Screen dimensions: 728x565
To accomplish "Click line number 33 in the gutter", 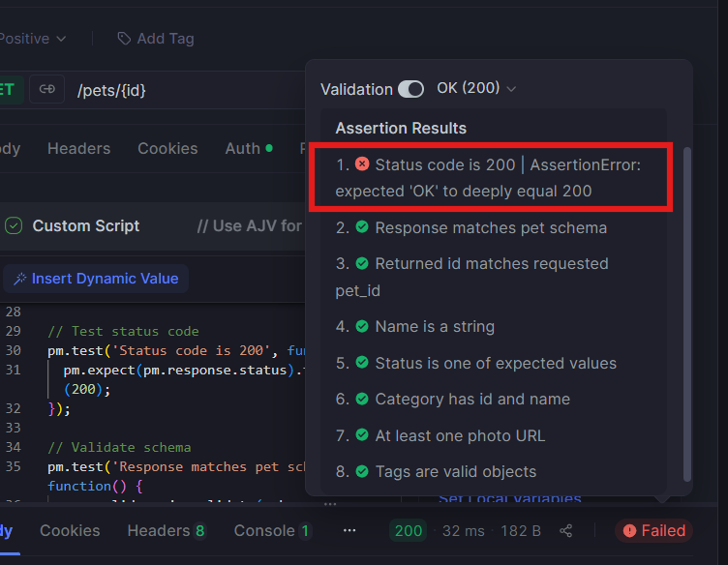I will pyautogui.click(x=13, y=428).
